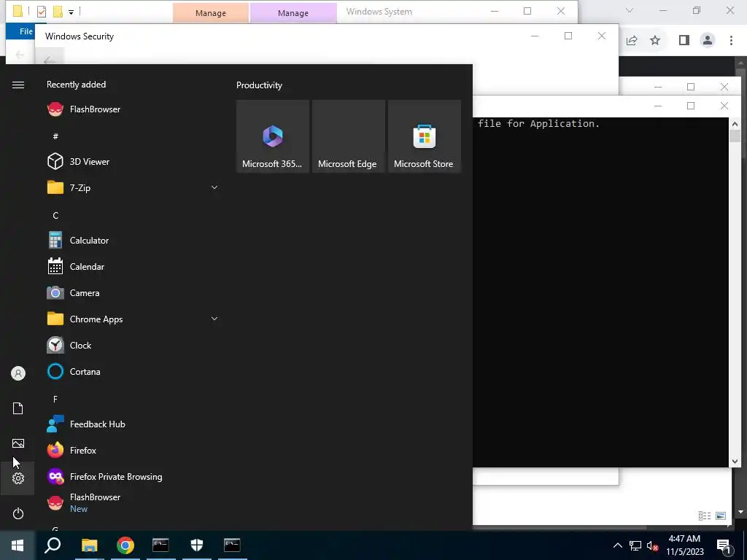This screenshot has height=560, width=747.
Task: Click the console window's scroll down arrow
Action: click(735, 461)
